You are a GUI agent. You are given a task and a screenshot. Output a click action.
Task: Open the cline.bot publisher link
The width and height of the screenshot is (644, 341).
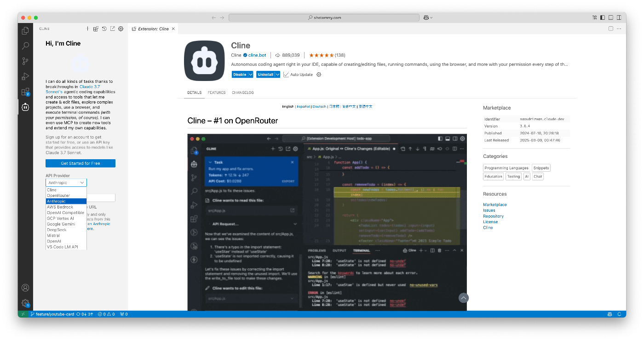(x=257, y=55)
